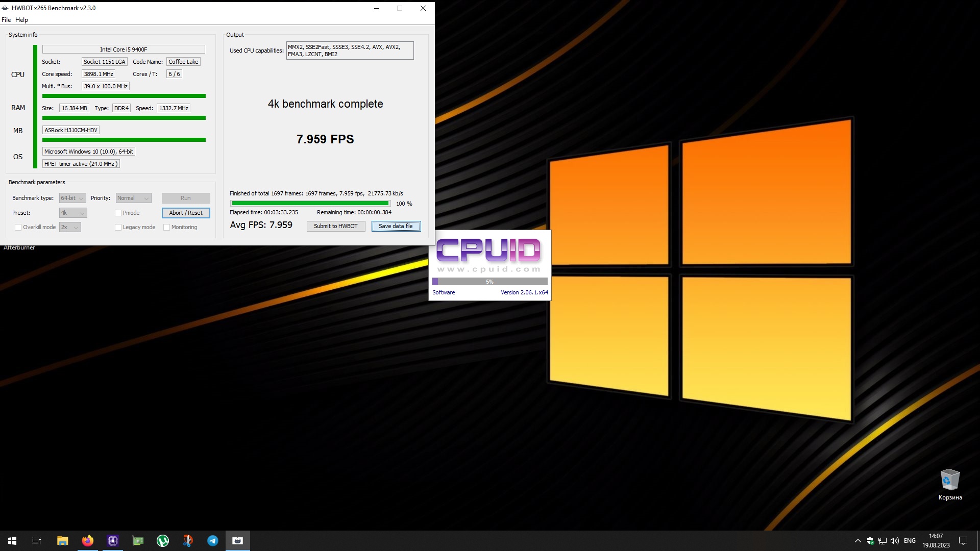Image resolution: width=980 pixels, height=551 pixels.
Task: Click the Afterburner desktop label
Action: (19, 248)
